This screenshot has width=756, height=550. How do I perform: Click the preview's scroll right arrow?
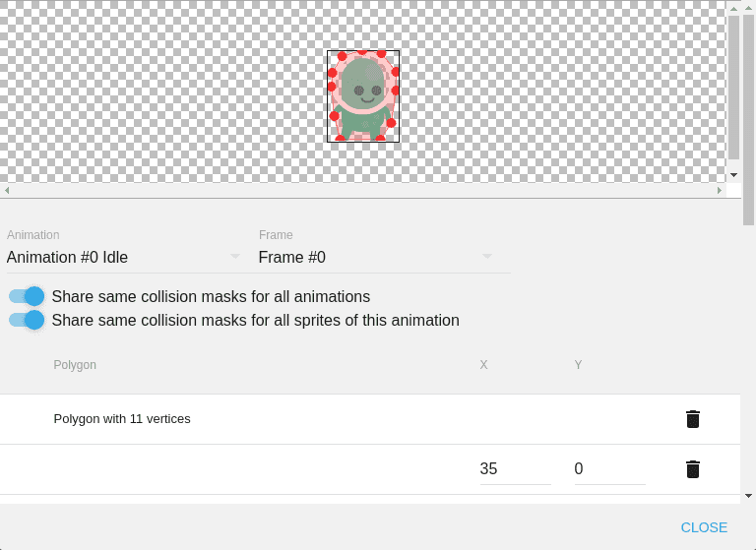pyautogui.click(x=719, y=190)
